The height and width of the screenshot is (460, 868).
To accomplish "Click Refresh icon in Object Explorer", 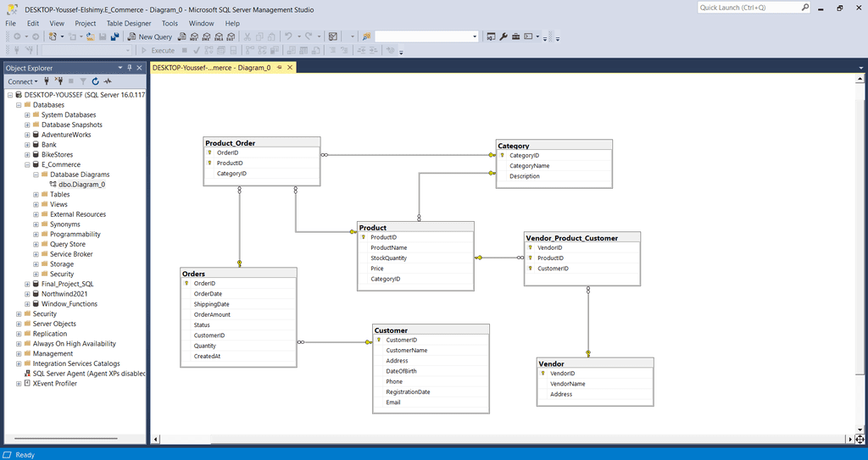I will coord(96,81).
